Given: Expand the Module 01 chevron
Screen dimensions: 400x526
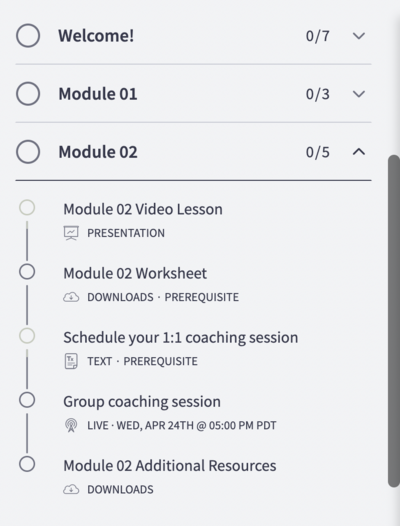Looking at the screenshot, I should click(x=359, y=94).
